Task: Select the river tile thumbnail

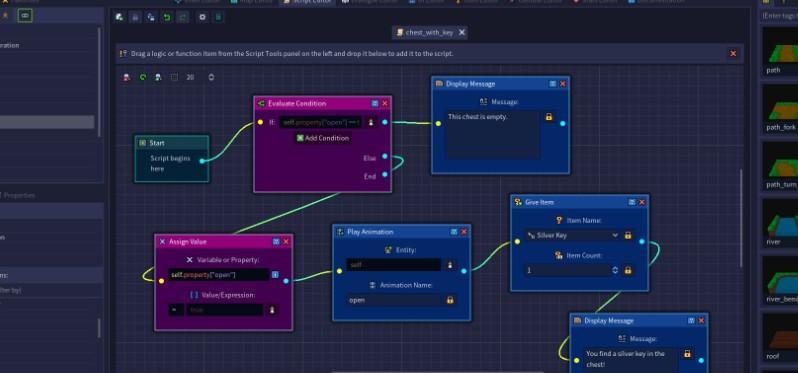Action: pyautogui.click(x=780, y=221)
